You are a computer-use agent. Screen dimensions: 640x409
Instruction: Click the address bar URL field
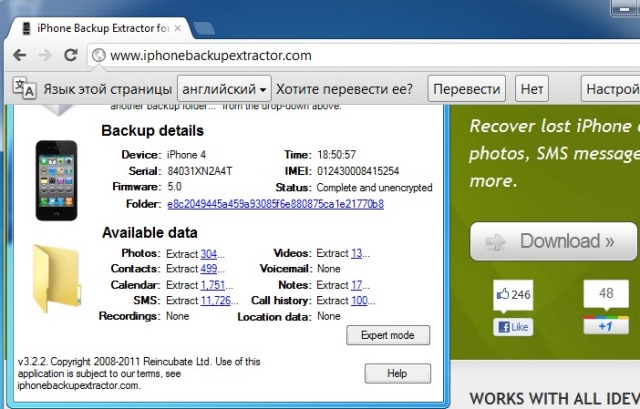363,55
